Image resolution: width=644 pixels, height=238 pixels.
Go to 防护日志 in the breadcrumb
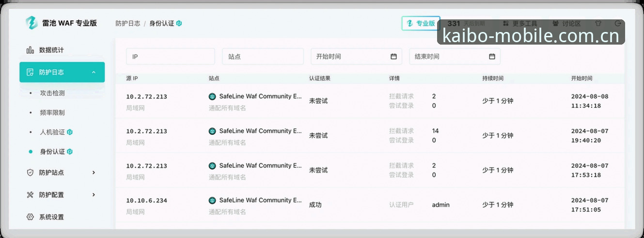[x=128, y=23]
